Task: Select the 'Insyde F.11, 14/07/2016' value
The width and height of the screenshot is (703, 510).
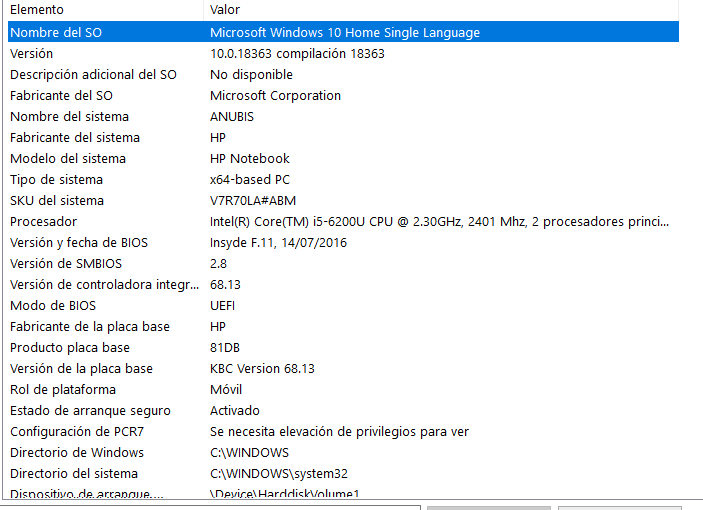Action: pyautogui.click(x=278, y=242)
